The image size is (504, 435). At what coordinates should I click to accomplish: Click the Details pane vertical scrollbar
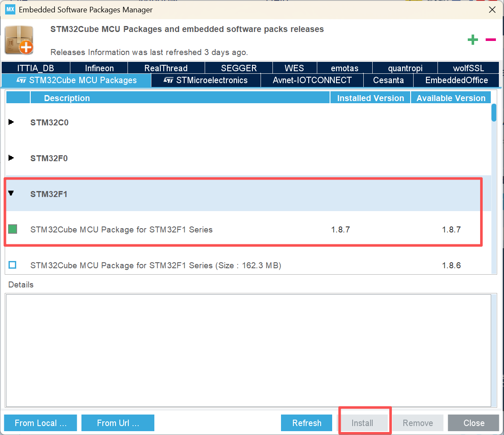[494, 351]
